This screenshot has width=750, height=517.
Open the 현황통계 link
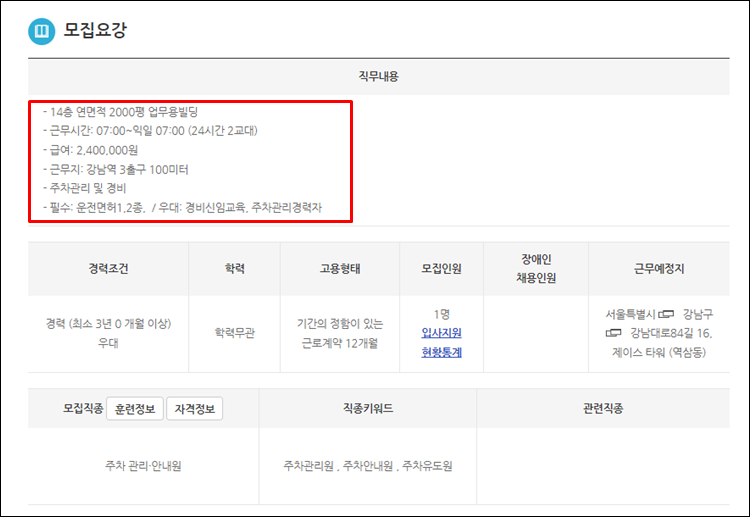[x=441, y=352]
